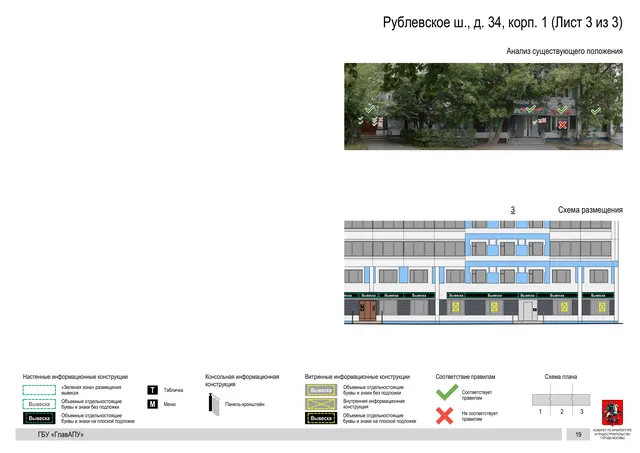Click the green dashed «Зеленая зона» legend box

coord(39,390)
